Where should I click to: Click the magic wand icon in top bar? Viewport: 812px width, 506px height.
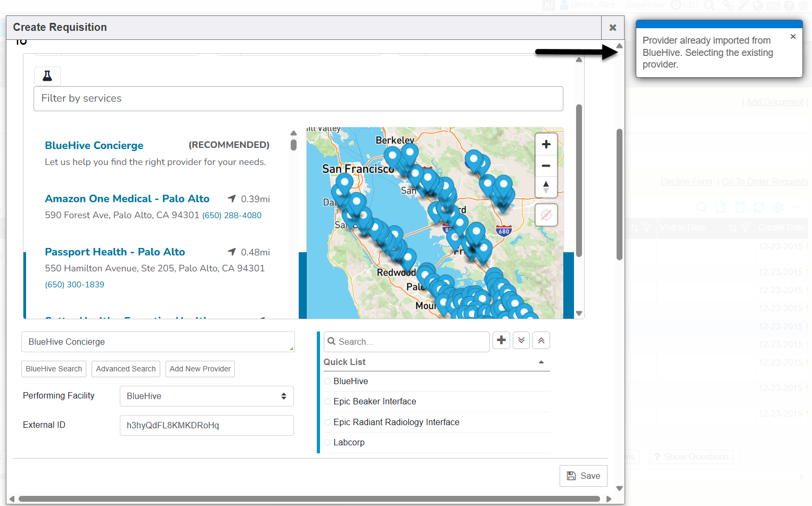[743, 5]
